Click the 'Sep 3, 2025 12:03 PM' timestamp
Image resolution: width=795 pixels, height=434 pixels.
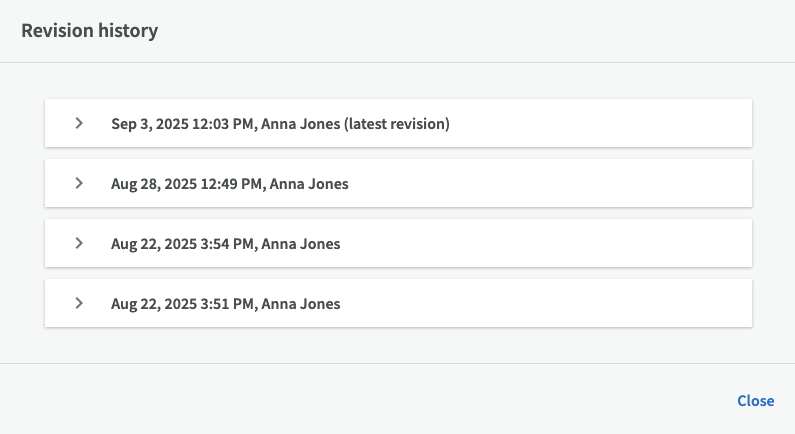tap(183, 124)
